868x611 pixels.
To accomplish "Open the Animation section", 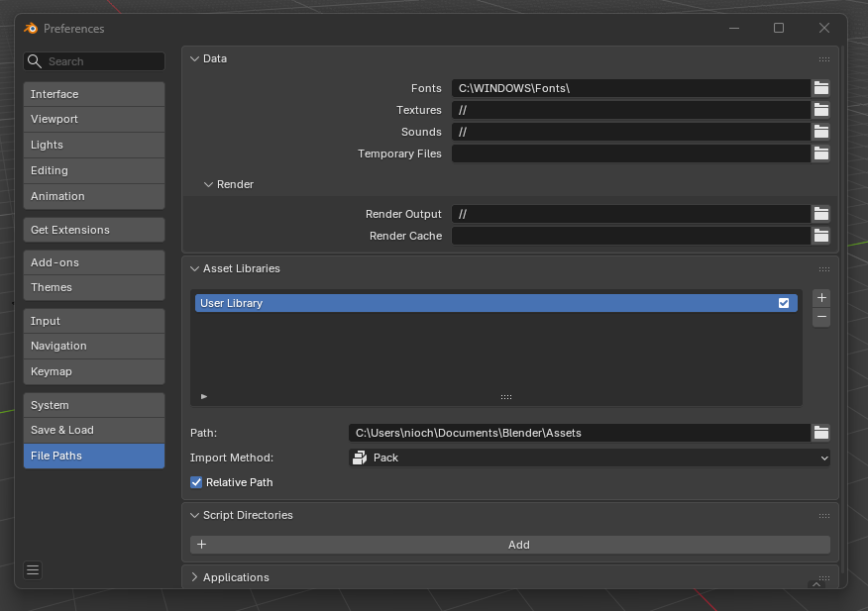I will (x=94, y=196).
